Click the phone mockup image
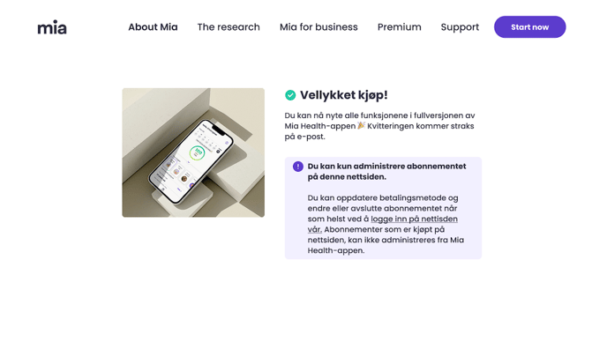Screen dimensions: 607x364 coord(193,152)
